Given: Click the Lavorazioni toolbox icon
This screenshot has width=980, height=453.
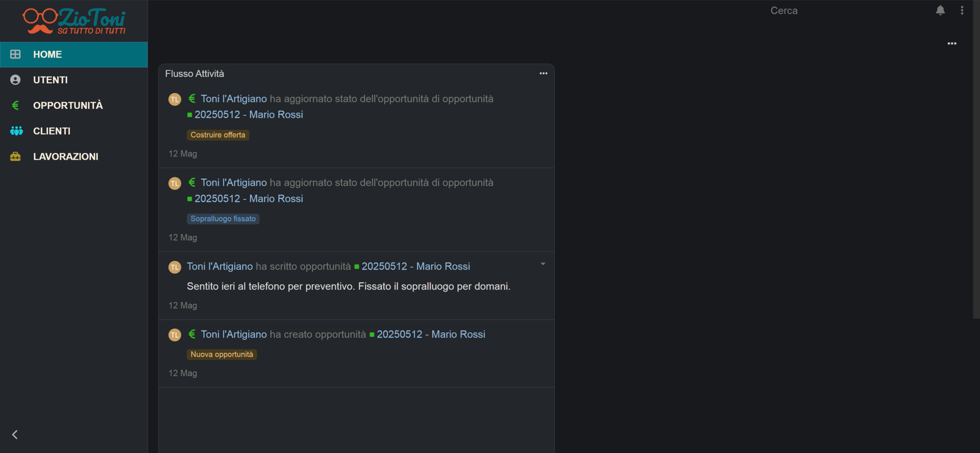Looking at the screenshot, I should (15, 156).
